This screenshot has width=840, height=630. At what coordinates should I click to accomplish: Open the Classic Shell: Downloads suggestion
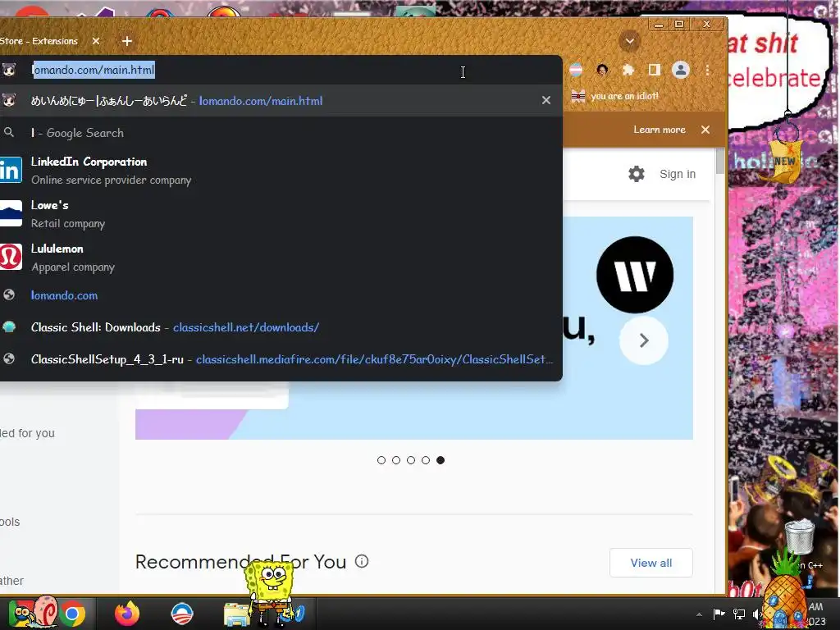point(281,327)
